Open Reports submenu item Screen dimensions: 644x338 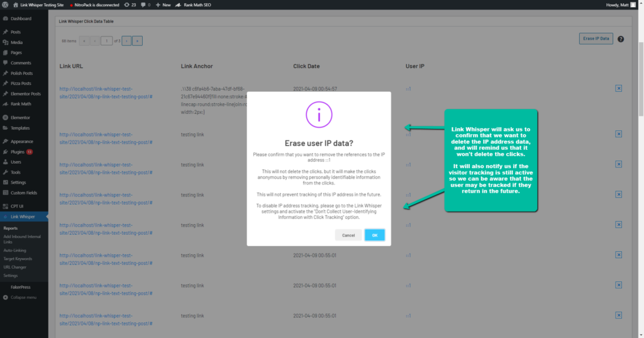pos(10,228)
